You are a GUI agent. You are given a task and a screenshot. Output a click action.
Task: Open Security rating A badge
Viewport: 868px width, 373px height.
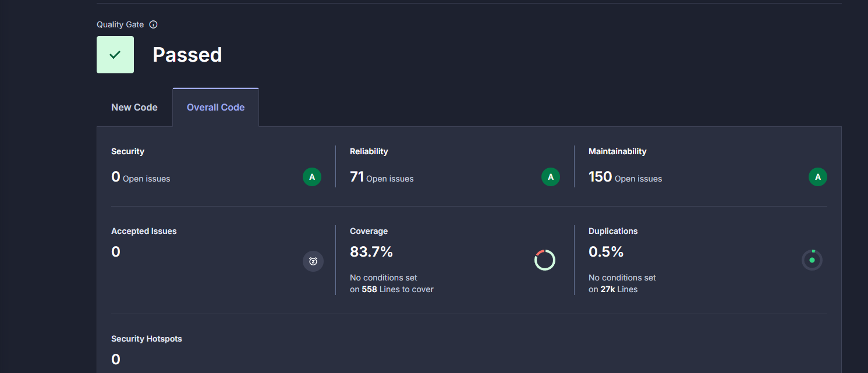(x=312, y=177)
